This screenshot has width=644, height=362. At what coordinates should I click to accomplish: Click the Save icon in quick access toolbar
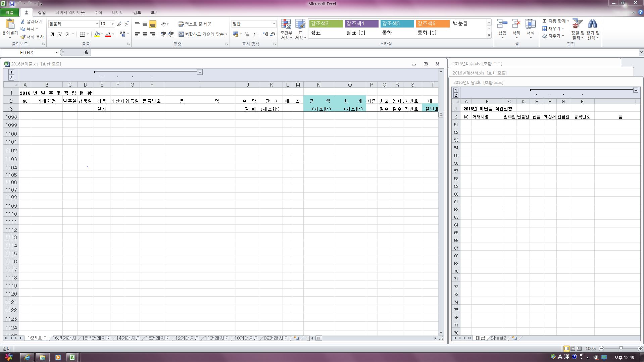pos(12,4)
